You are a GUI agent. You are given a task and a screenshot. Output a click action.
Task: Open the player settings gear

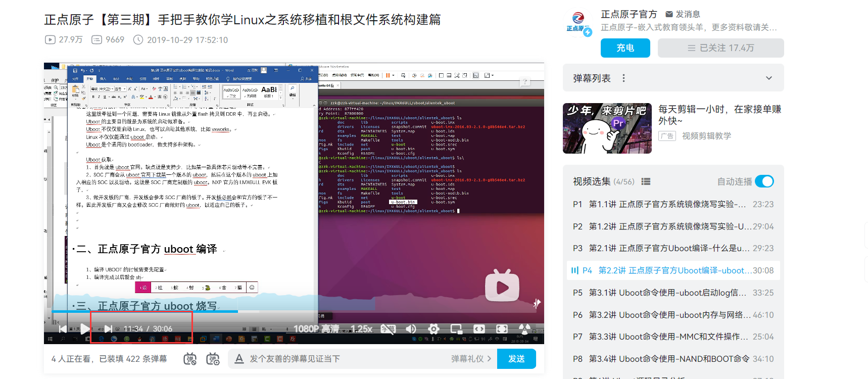[433, 329]
